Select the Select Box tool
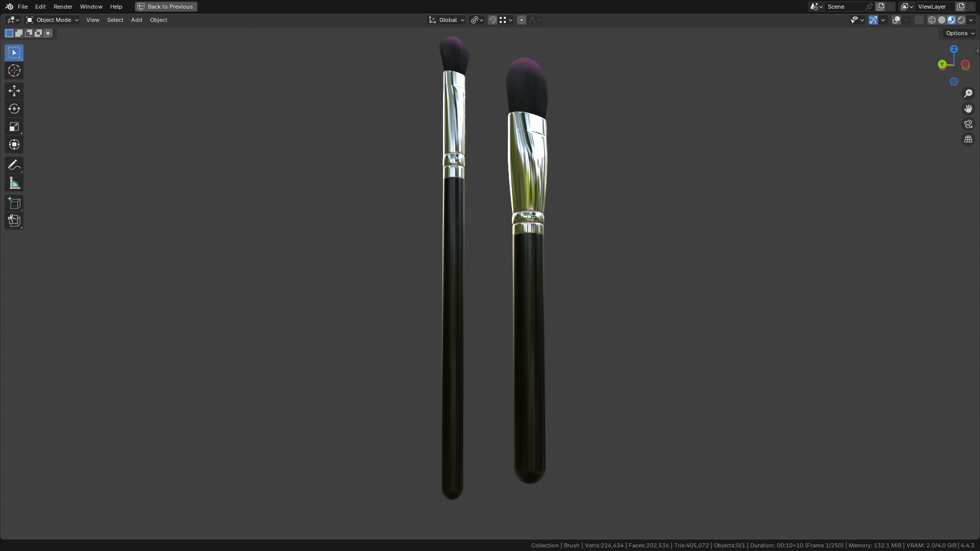 click(14, 53)
